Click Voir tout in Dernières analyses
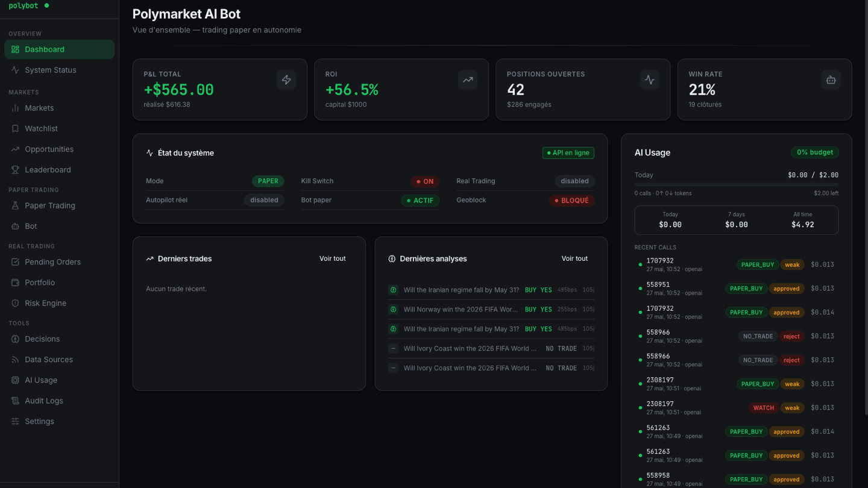This screenshot has height=488, width=868. (x=574, y=258)
